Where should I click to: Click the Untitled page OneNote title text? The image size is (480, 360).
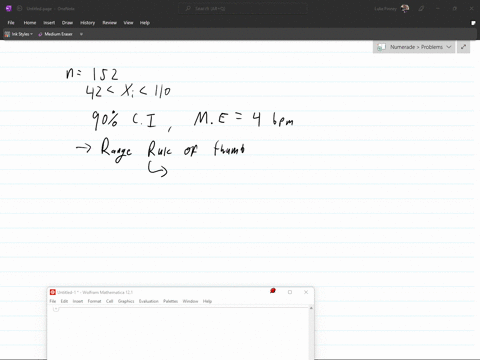coord(51,8)
